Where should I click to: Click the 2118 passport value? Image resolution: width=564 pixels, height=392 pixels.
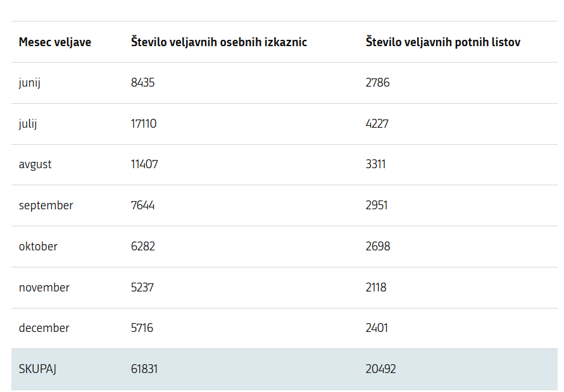point(376,288)
